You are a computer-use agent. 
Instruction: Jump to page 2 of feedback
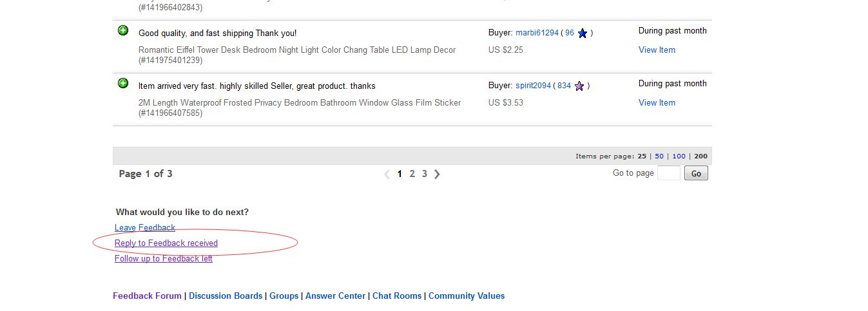(412, 174)
